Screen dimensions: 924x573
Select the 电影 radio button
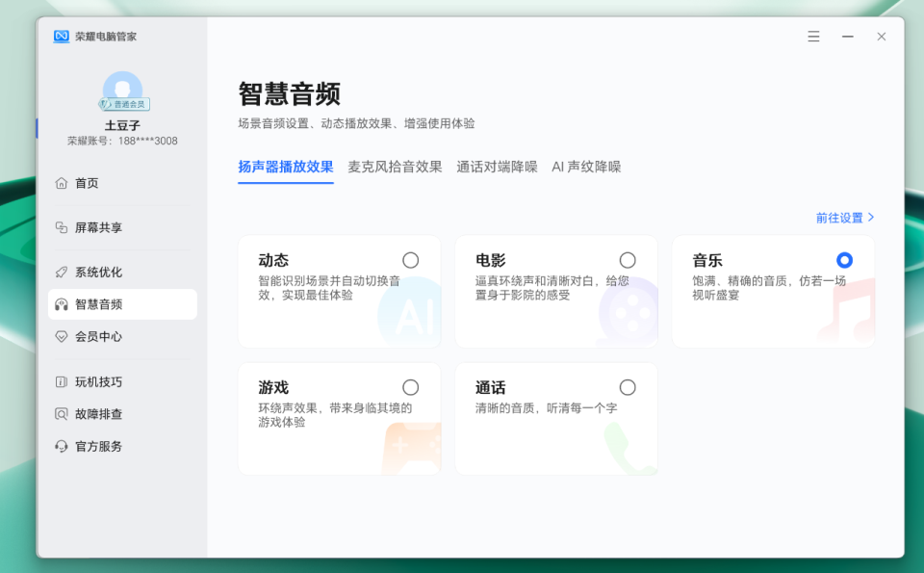pyautogui.click(x=628, y=260)
